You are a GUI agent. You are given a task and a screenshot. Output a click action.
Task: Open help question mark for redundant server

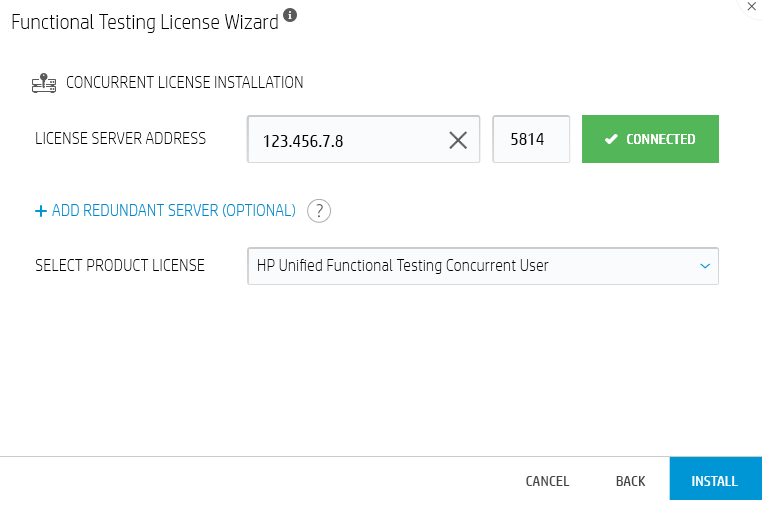pos(319,211)
